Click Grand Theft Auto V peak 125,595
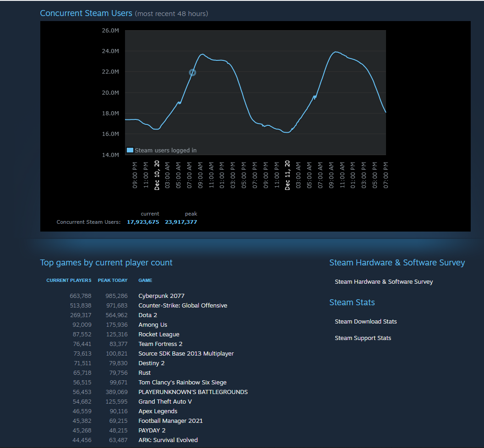 coord(117,402)
